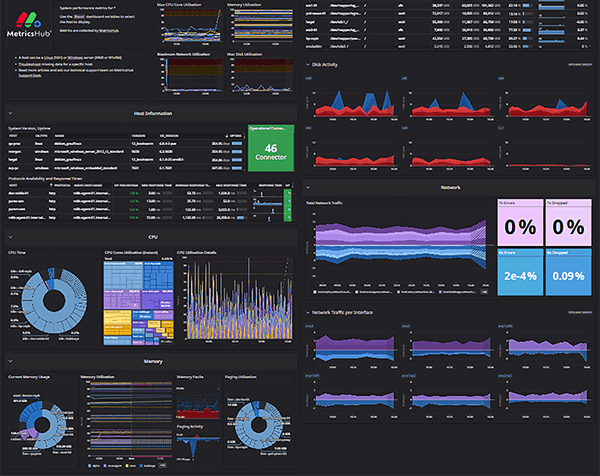Screen dimensions: 600x476
Task: Collapse the Host Information row
Action: tap(9, 114)
